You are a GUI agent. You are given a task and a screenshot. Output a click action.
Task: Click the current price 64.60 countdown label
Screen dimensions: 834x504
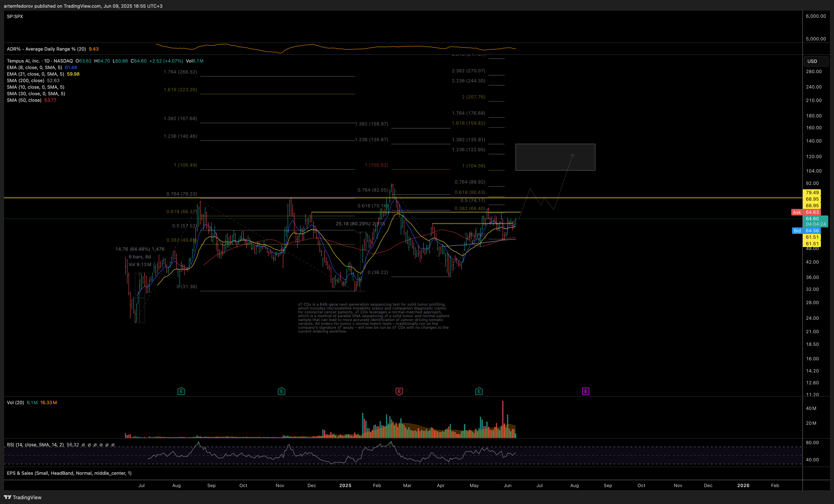click(x=815, y=221)
